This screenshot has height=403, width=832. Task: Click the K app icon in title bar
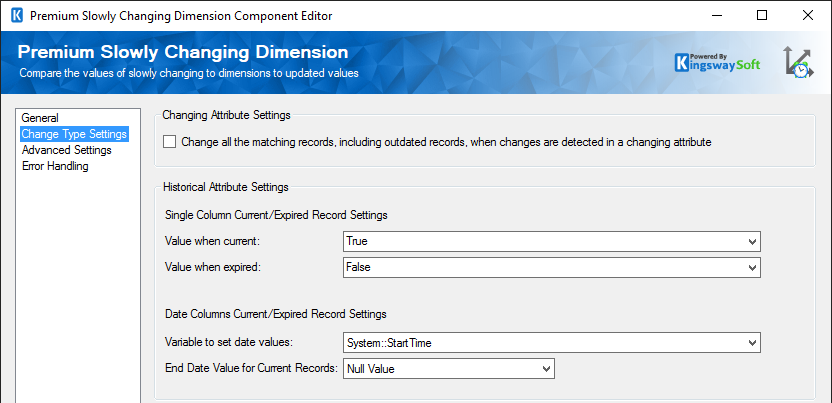[15, 16]
